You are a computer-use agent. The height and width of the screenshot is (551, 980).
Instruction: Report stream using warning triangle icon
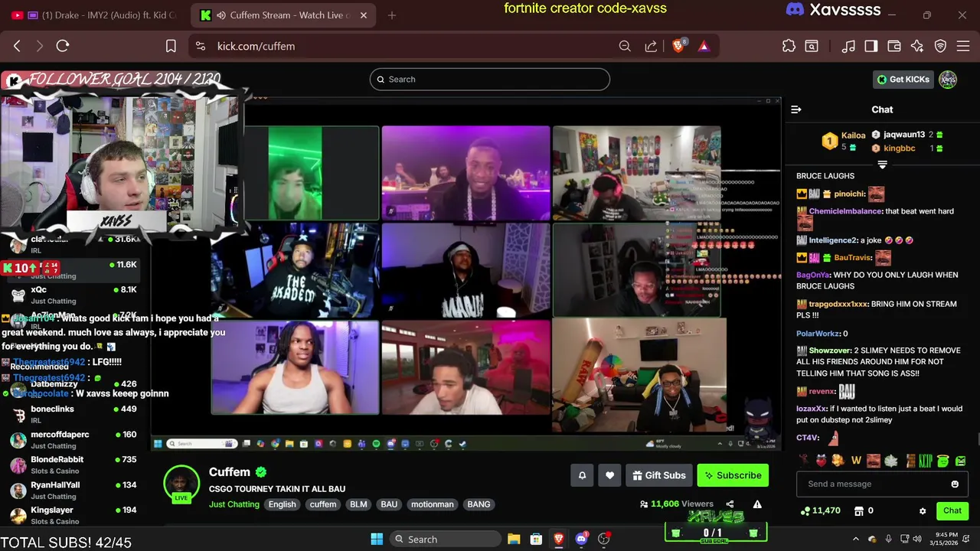click(x=757, y=504)
